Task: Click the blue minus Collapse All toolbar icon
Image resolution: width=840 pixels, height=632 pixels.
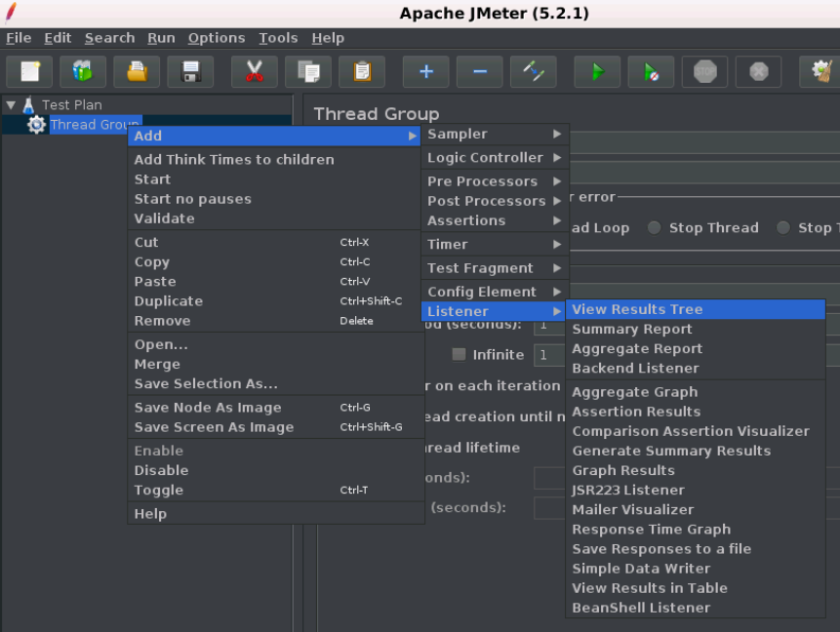Action: (479, 71)
